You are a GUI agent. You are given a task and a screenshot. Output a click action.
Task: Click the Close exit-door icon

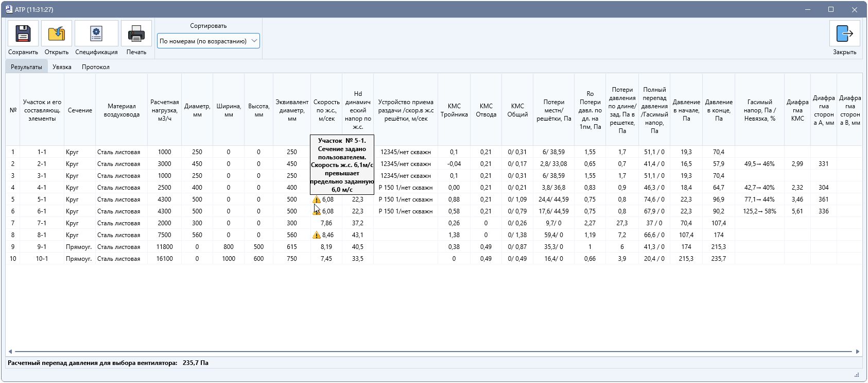click(x=844, y=34)
